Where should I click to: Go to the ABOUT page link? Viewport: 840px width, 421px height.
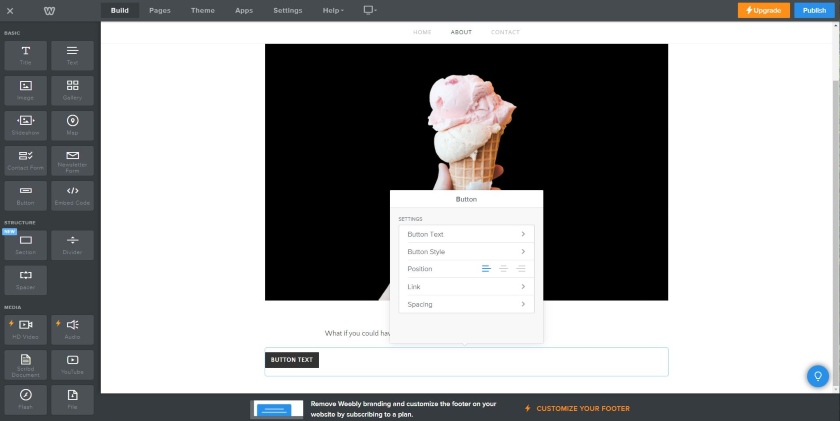pyautogui.click(x=461, y=32)
